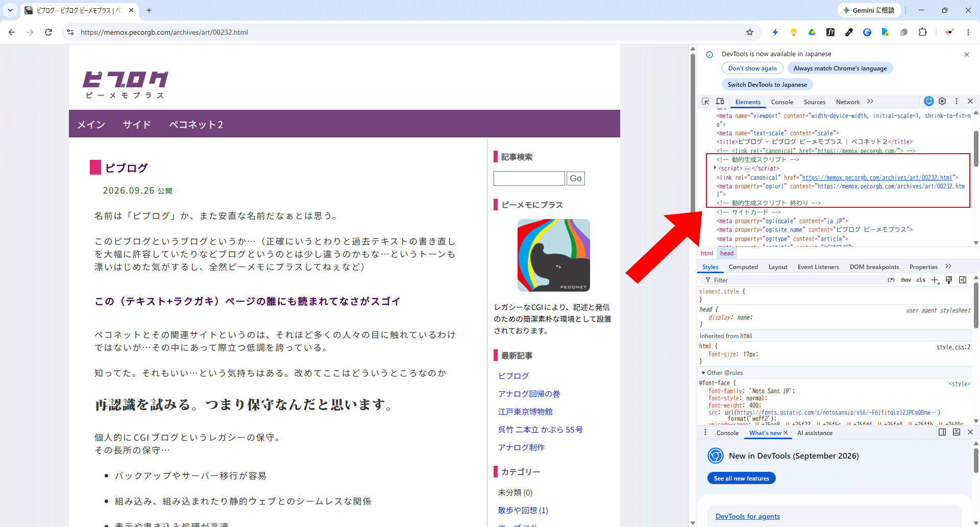
Task: Select html in the DOM breadcrumb
Action: [707, 253]
